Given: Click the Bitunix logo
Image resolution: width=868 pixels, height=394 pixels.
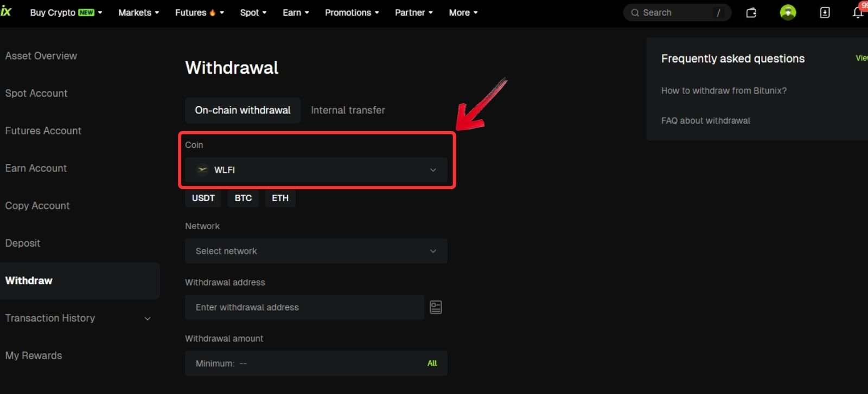Looking at the screenshot, I should point(6,11).
